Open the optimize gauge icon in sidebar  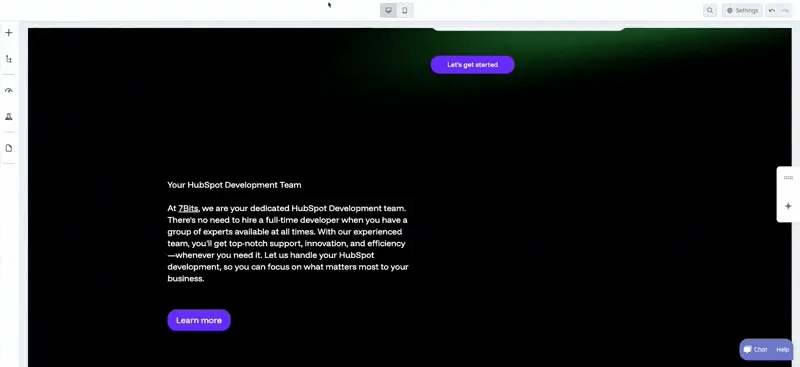pos(9,91)
